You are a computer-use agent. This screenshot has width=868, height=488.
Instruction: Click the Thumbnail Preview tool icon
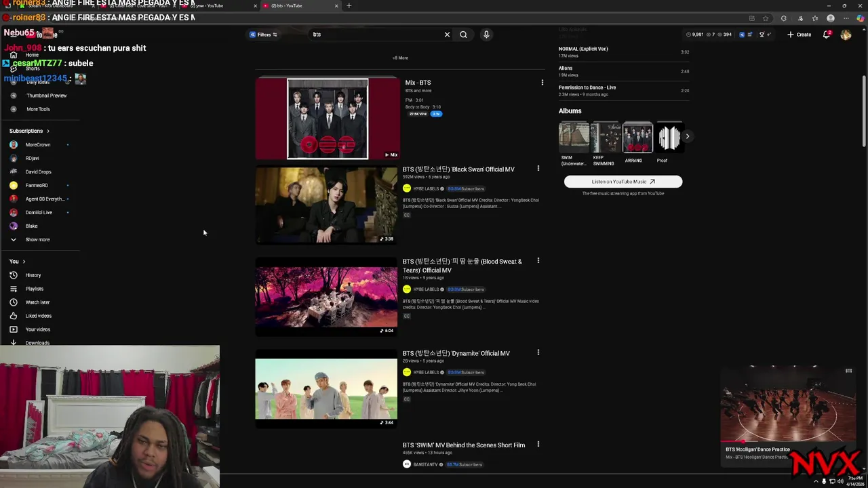point(13,96)
